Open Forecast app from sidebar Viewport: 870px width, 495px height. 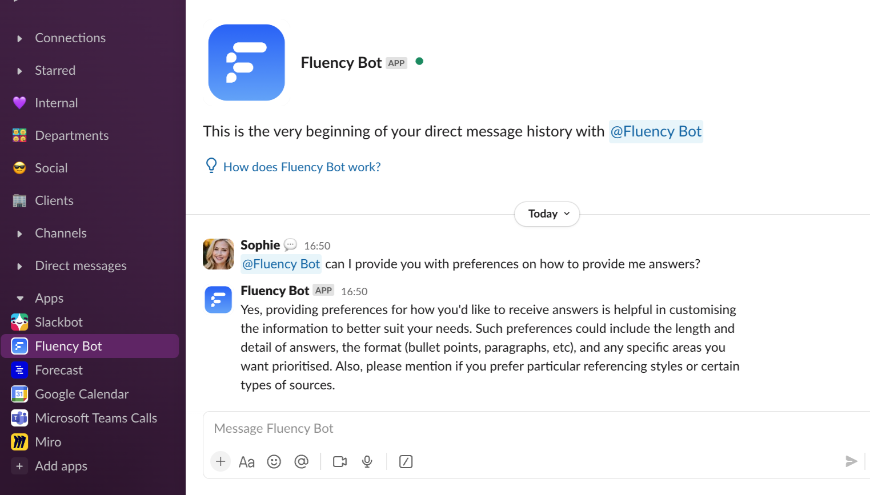pyautogui.click(x=58, y=370)
